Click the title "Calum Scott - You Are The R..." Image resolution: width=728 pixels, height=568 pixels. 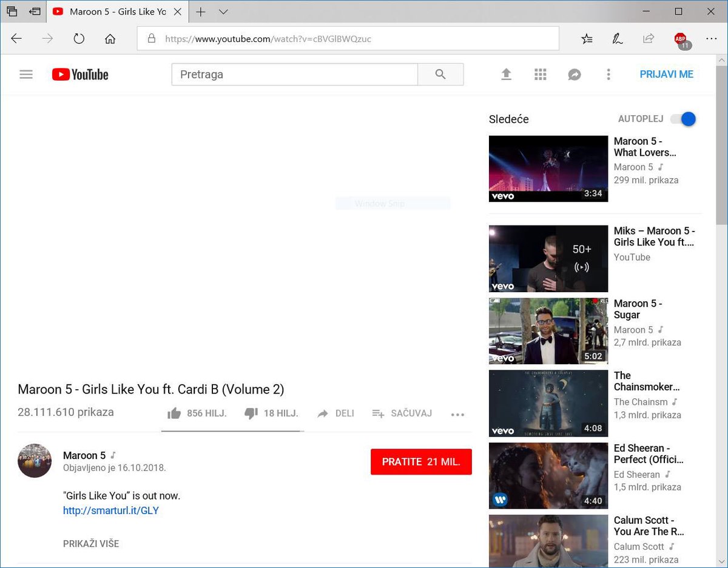tap(649, 526)
